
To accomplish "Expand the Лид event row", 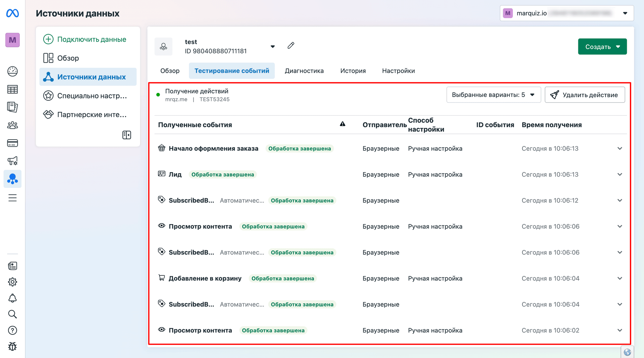I will 620,174.
